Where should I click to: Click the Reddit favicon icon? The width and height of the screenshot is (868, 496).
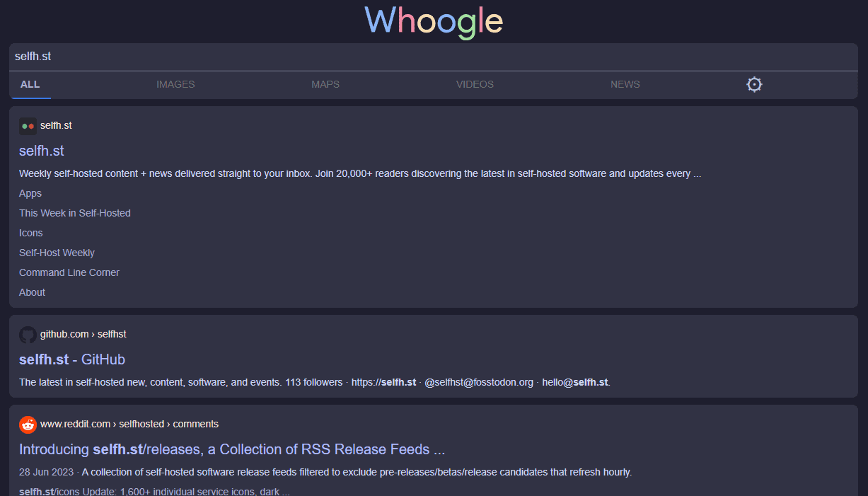[x=28, y=425]
